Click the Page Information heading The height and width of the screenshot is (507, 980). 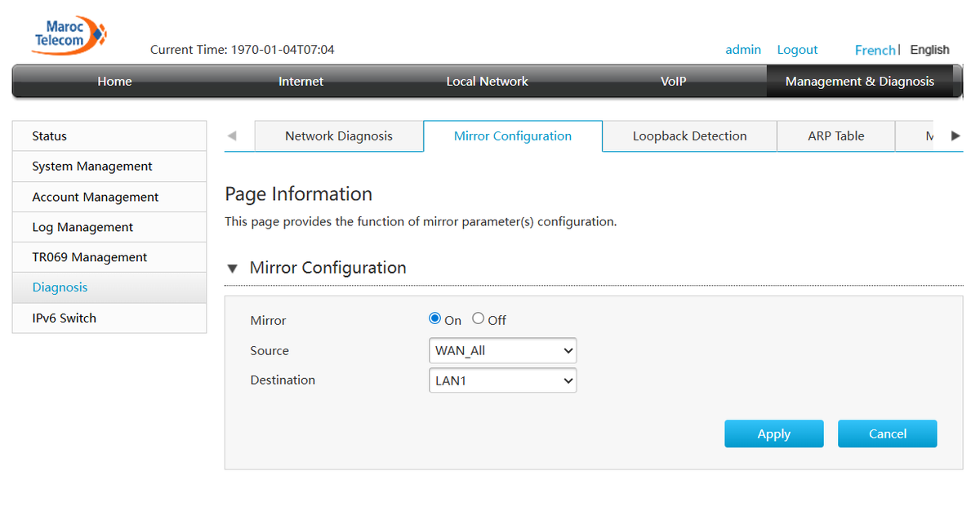(x=299, y=194)
